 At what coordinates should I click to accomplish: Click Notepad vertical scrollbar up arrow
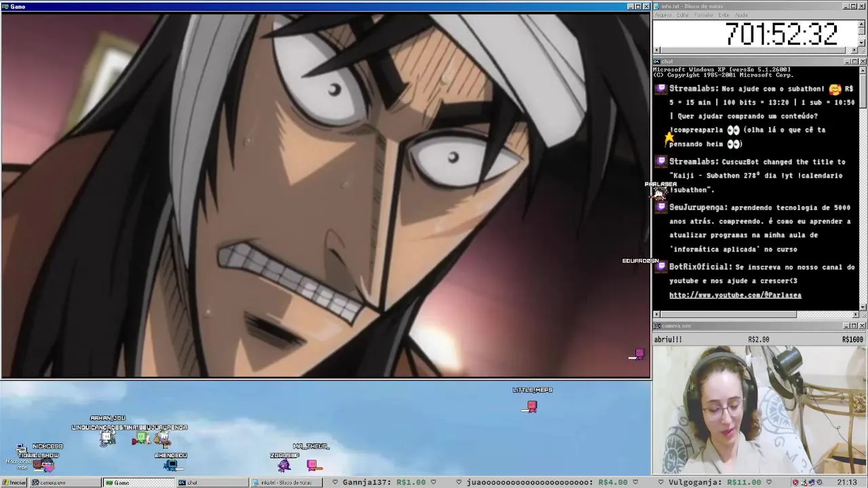(x=862, y=24)
